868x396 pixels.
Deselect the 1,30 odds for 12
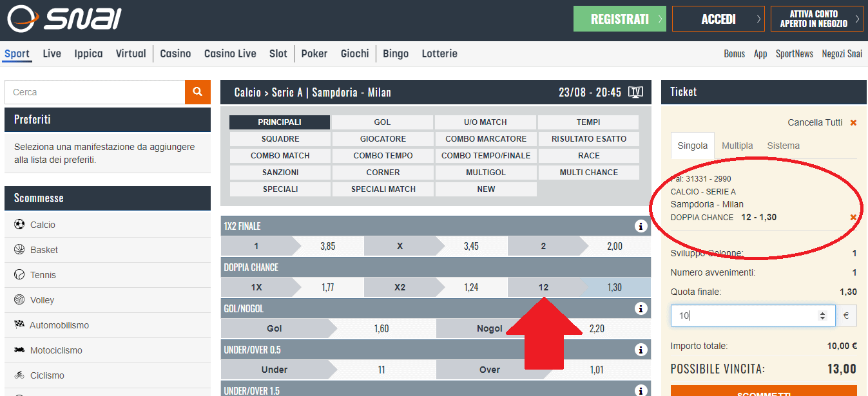(615, 288)
